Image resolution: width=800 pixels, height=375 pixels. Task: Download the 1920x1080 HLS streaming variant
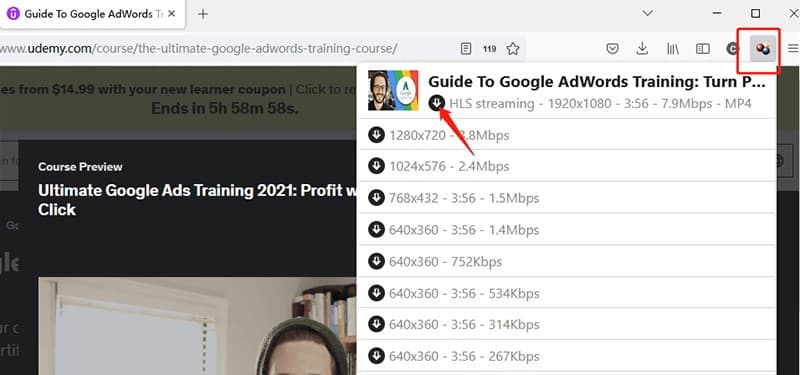(436, 104)
